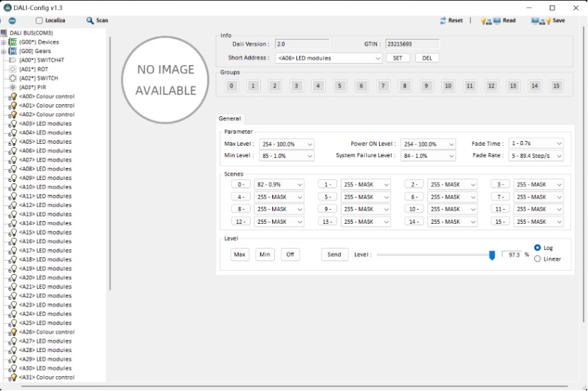The height and width of the screenshot is (391, 588).
Task: Select <A22> LED modules tree row
Action: 45,296
